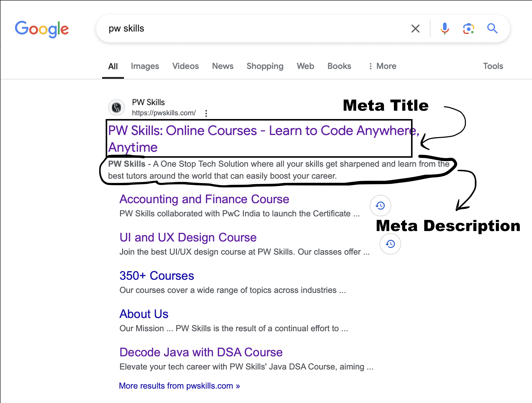The image size is (532, 403).
Task: Start voice search with microphone icon
Action: [444, 29]
